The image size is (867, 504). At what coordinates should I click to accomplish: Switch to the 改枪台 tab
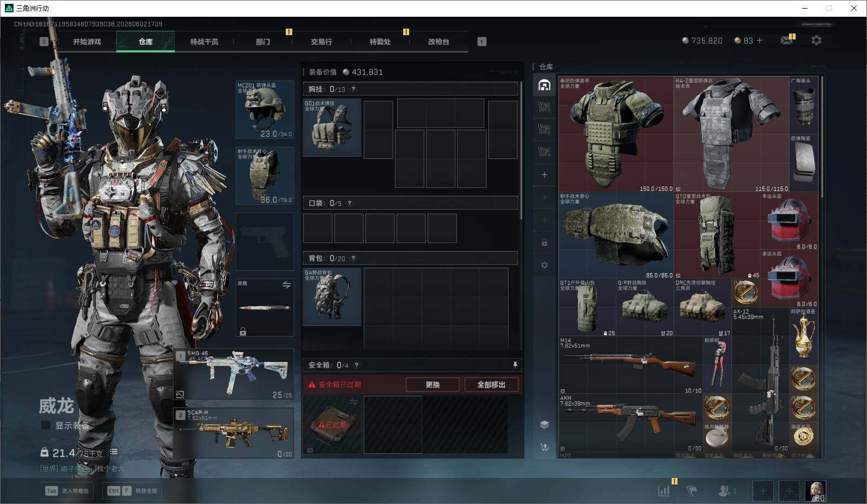(438, 42)
